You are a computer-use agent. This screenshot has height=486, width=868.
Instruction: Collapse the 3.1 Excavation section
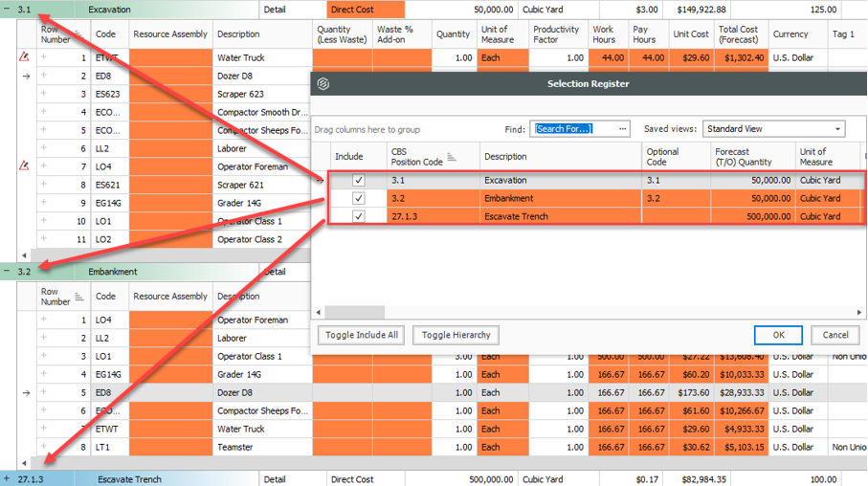8,10
